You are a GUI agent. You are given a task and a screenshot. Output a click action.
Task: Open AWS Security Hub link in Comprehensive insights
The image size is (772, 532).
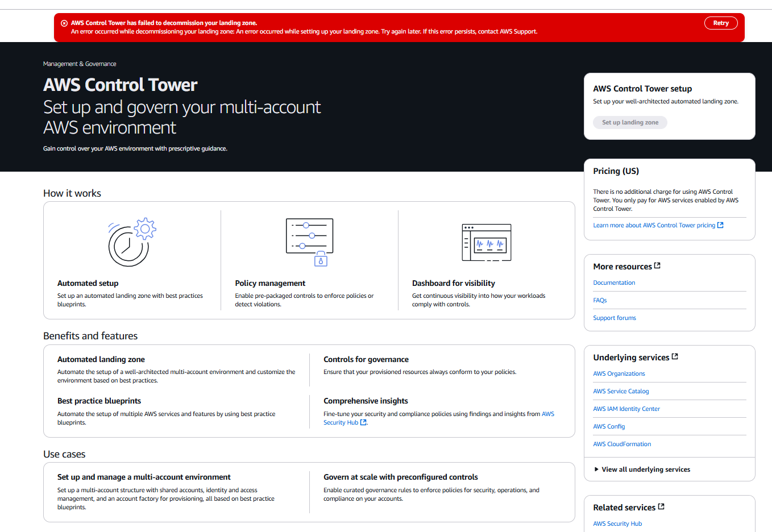[x=341, y=422]
